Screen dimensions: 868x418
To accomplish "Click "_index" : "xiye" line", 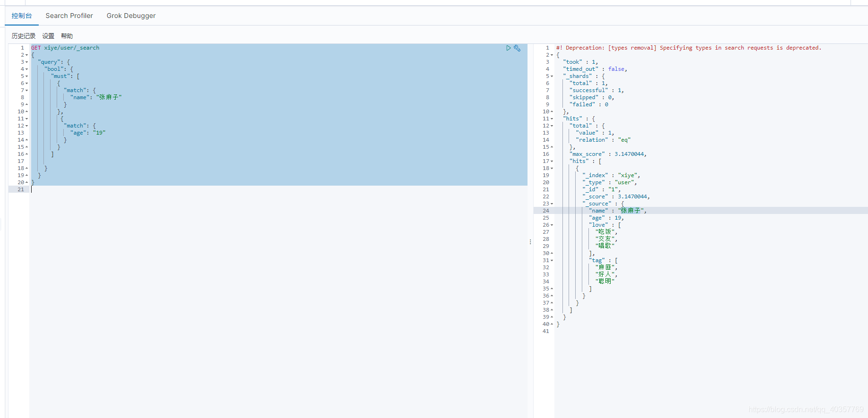I will click(611, 175).
